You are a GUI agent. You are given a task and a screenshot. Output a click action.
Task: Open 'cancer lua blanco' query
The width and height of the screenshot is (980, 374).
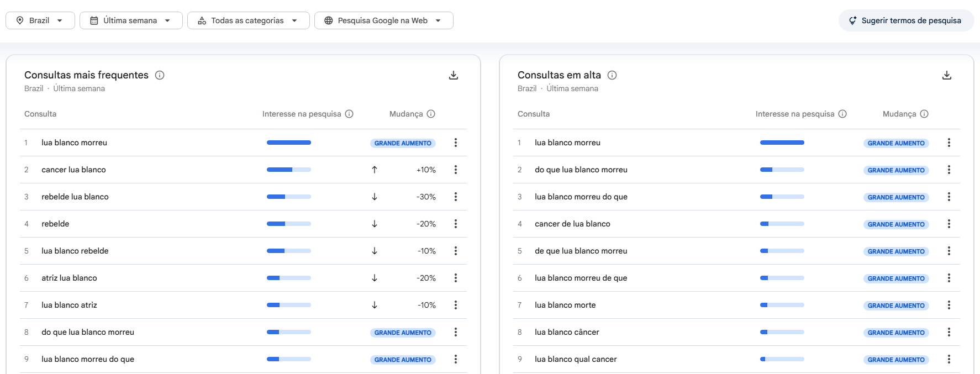pos(73,170)
